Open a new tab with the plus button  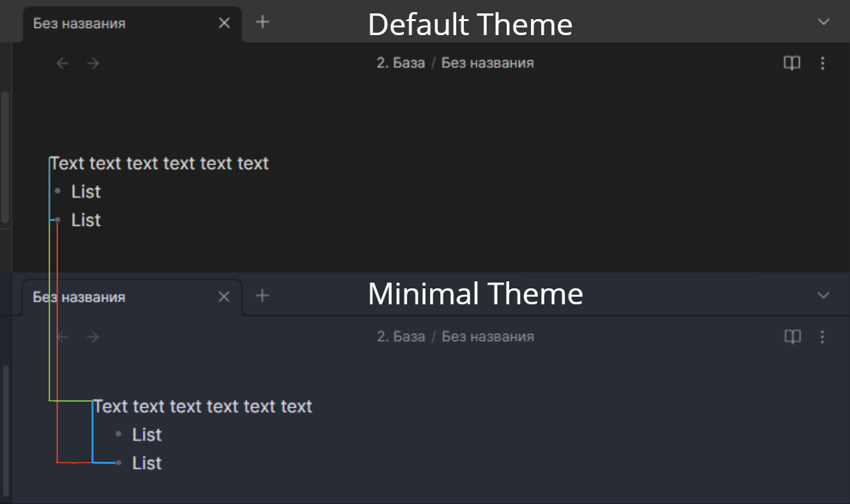pos(262,22)
